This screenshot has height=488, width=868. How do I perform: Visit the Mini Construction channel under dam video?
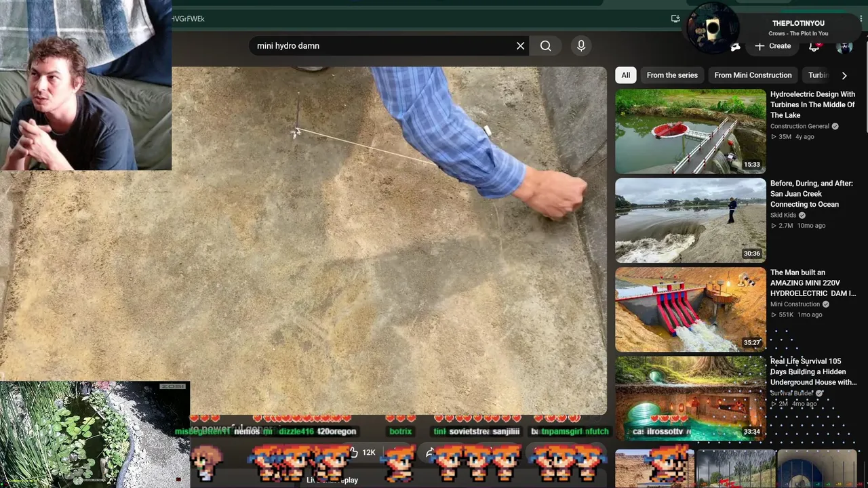point(795,304)
